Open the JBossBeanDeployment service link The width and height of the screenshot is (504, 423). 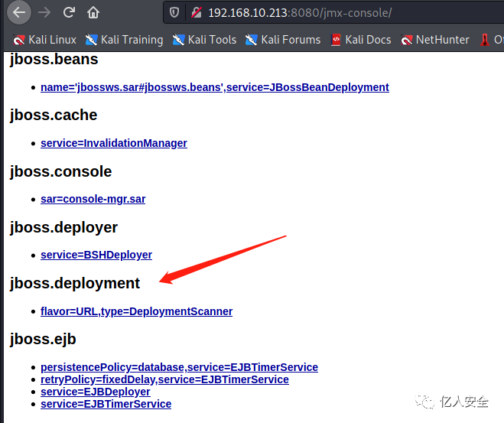click(x=215, y=87)
